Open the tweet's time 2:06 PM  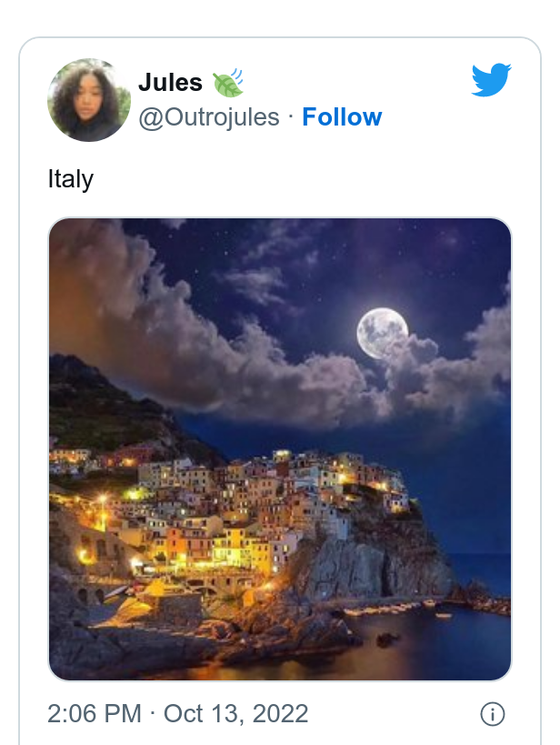pos(95,714)
